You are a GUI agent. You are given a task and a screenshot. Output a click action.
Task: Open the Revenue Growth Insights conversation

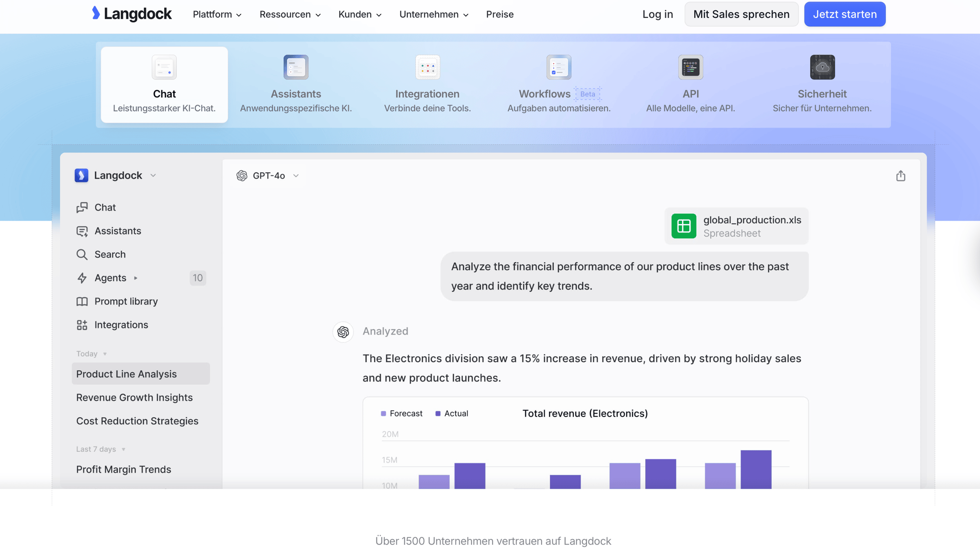coord(134,398)
